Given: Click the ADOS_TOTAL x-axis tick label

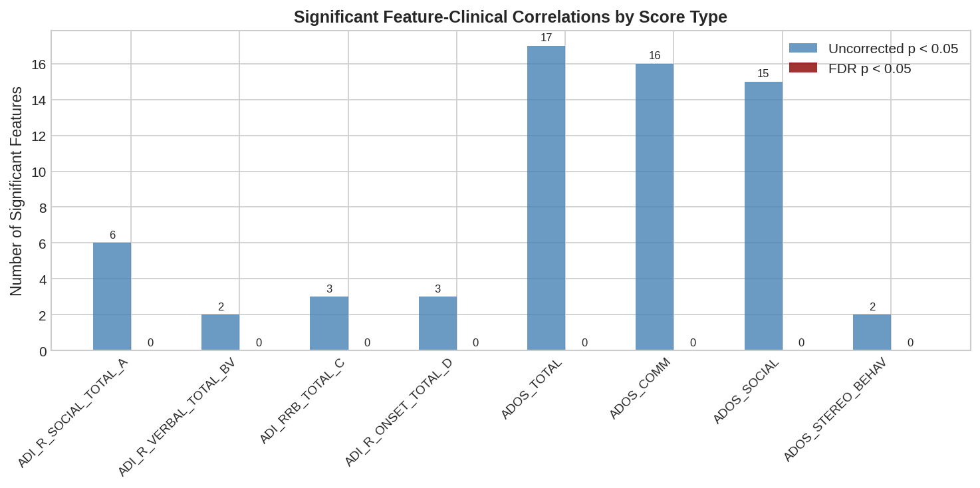Looking at the screenshot, I should tap(531, 389).
